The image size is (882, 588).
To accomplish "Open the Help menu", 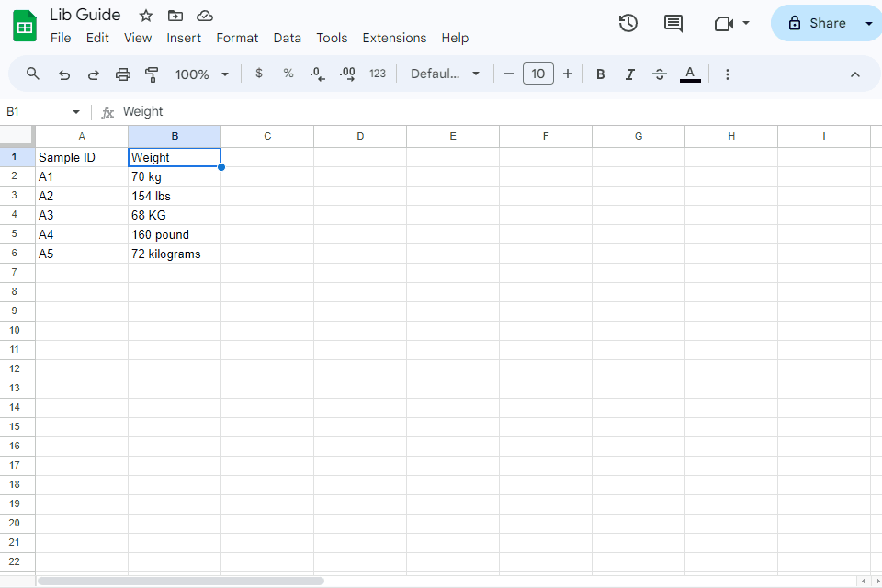I will click(455, 38).
